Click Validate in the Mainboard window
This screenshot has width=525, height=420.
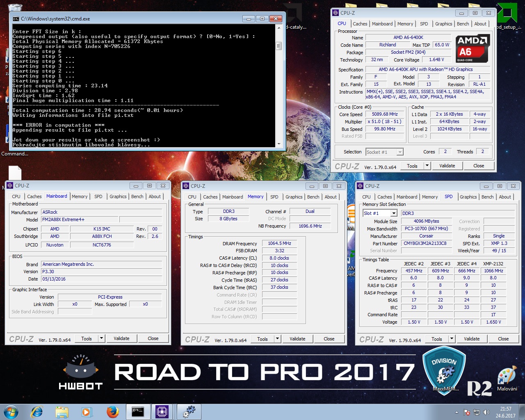click(121, 338)
